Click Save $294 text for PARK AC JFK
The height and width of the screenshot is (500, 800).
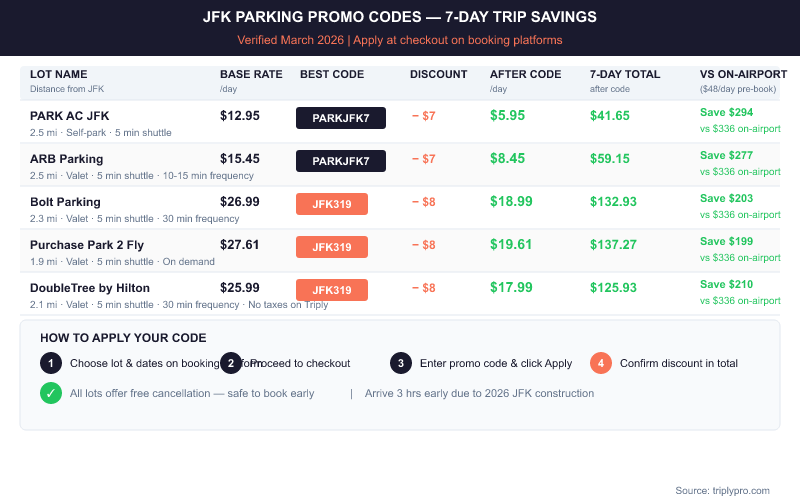(x=726, y=113)
